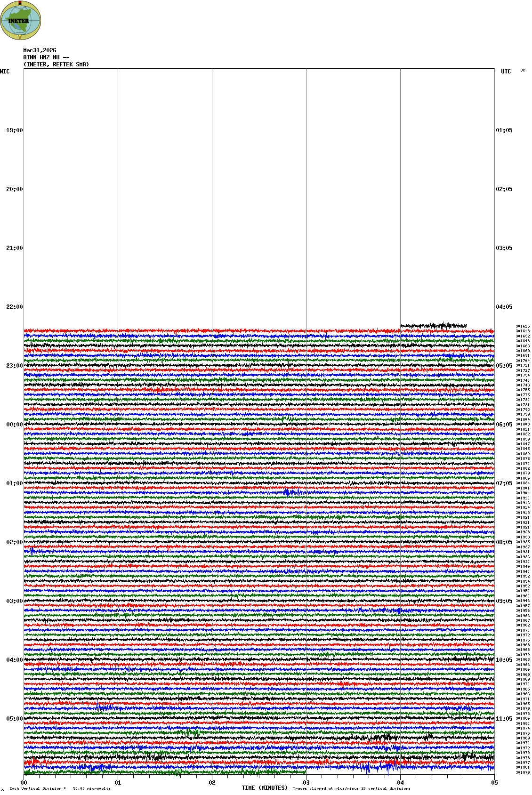Click minute 03 on the bottom axis
This screenshot has height=795, width=532.
(306, 783)
